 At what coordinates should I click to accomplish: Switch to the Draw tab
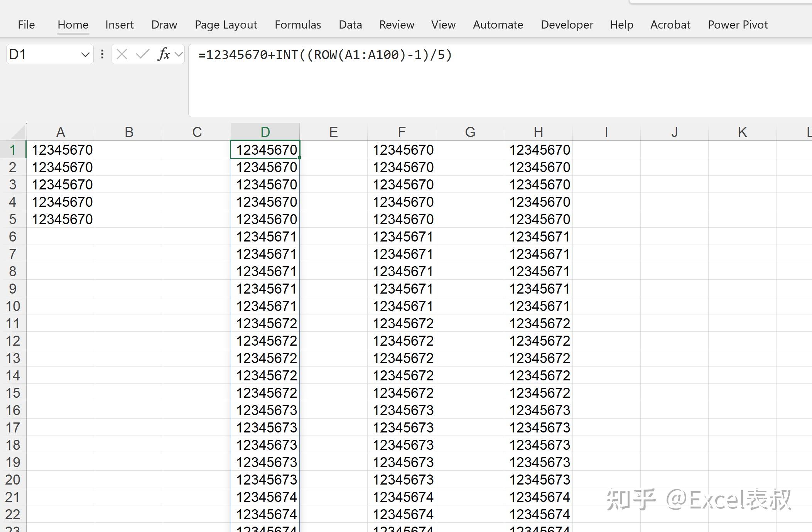(x=164, y=24)
